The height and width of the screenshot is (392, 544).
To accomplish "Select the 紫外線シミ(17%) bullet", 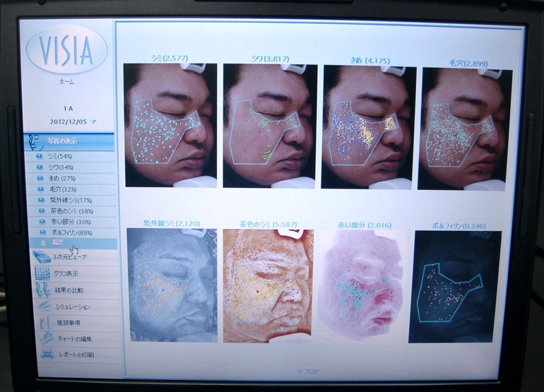I will pos(41,200).
